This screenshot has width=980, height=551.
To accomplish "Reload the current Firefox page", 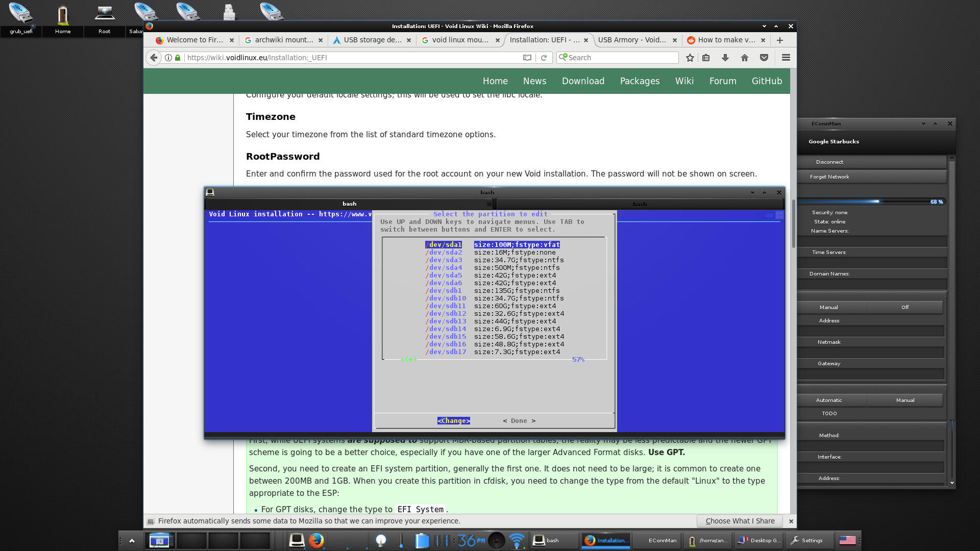I will pos(544,58).
